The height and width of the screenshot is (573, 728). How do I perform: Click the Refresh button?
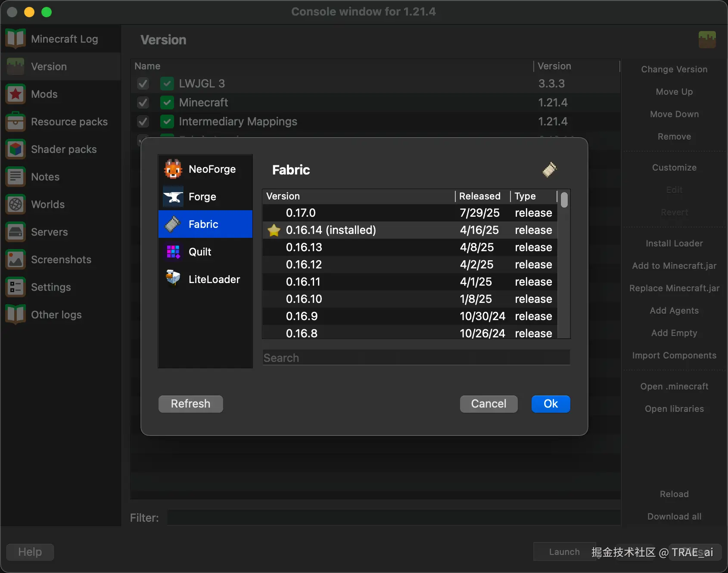(191, 404)
